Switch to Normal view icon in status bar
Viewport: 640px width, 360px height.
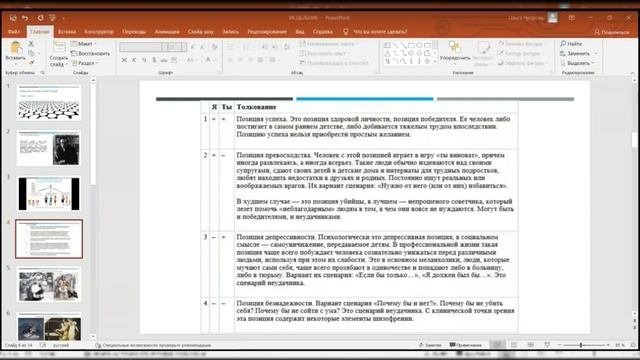497,345
